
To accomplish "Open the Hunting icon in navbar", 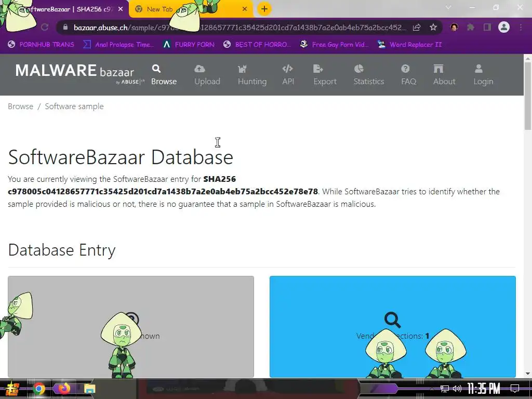I will [x=242, y=69].
